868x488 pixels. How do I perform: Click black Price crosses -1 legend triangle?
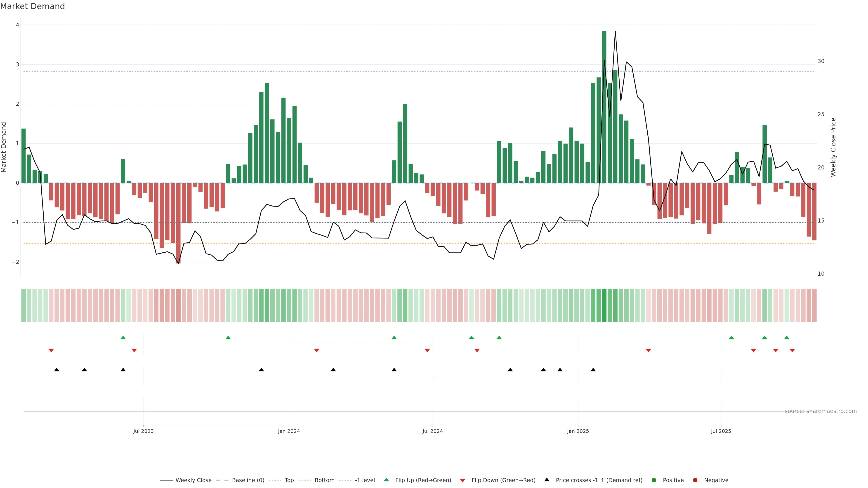[x=547, y=480]
